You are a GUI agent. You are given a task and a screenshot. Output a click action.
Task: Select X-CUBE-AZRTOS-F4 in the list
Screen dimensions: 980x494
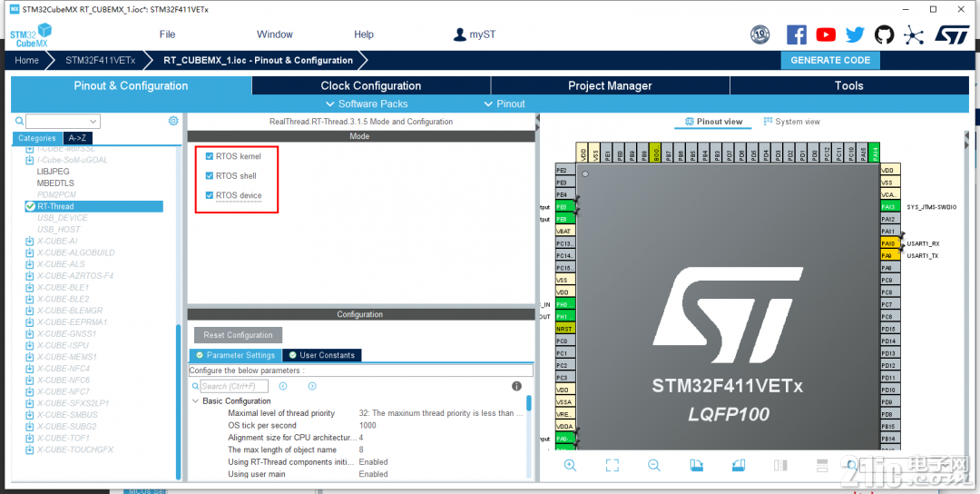point(75,276)
